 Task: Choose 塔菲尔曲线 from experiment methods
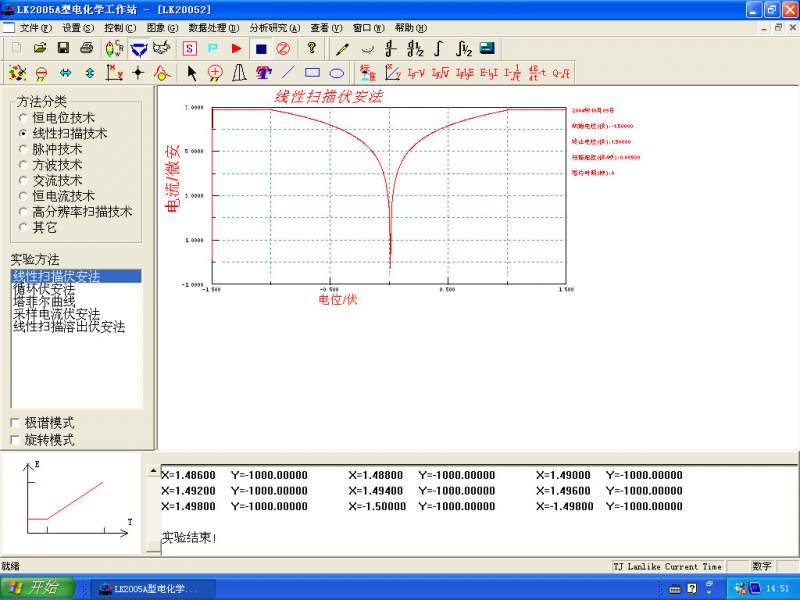click(44, 301)
